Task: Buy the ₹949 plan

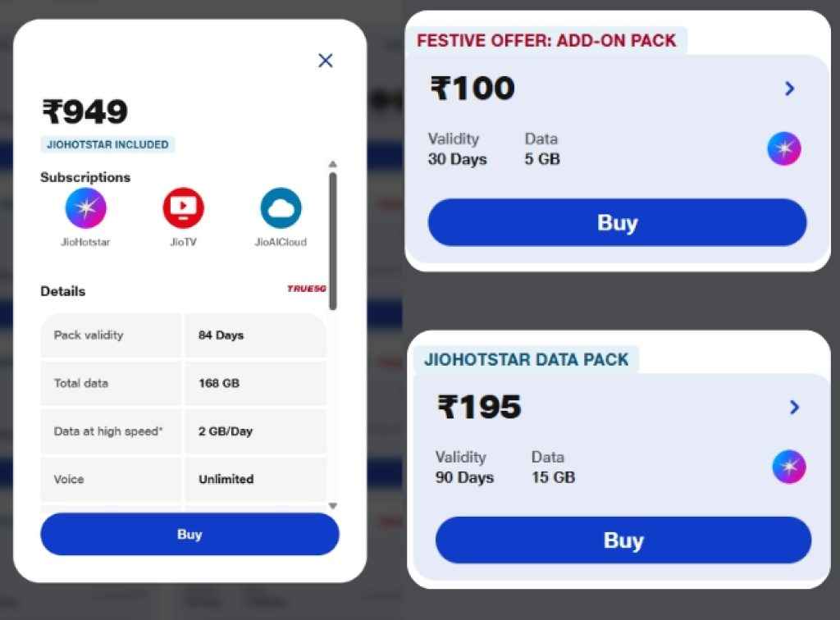Action: 189,534
